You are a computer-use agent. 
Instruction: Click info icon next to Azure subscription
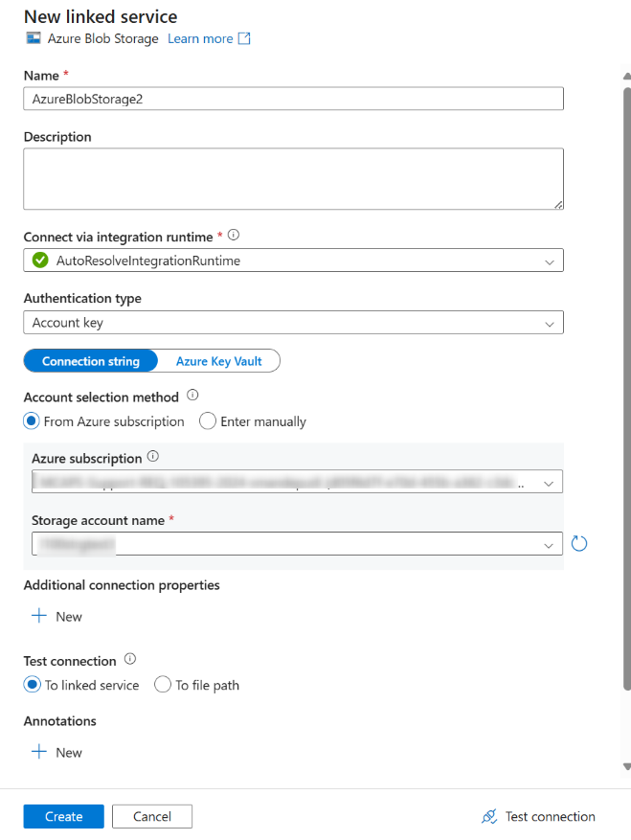point(154,457)
